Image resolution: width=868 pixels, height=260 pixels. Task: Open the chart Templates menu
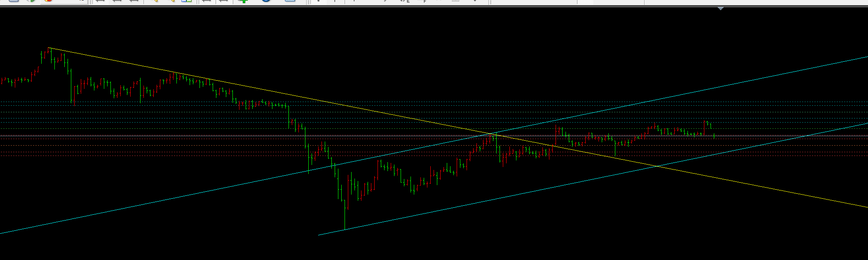290,1
